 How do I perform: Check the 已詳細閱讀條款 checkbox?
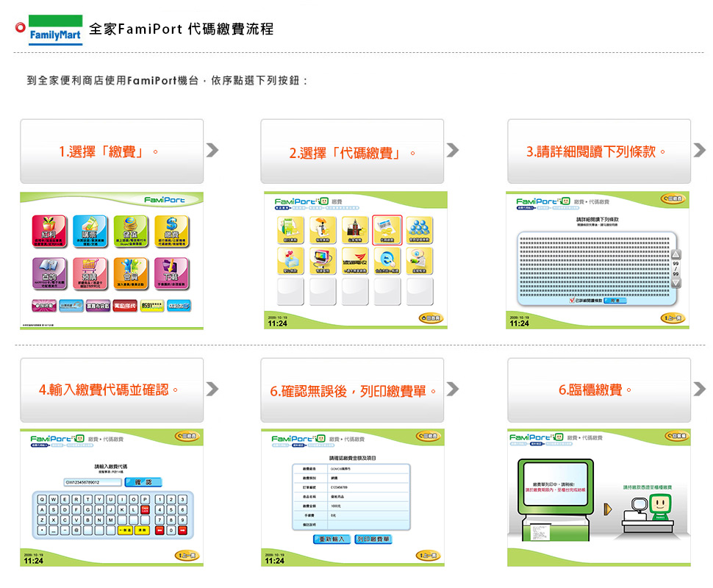[573, 301]
